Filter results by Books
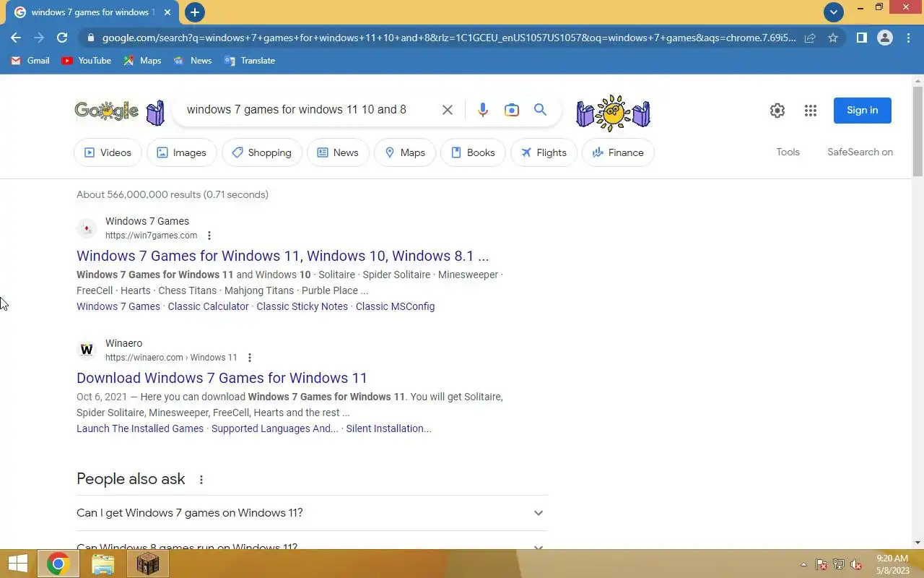924x578 pixels. coord(473,152)
